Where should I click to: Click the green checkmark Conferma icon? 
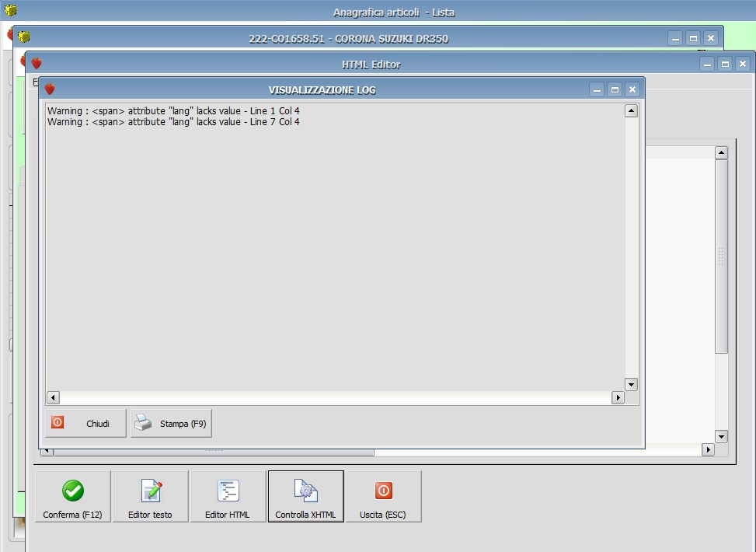tap(73, 491)
